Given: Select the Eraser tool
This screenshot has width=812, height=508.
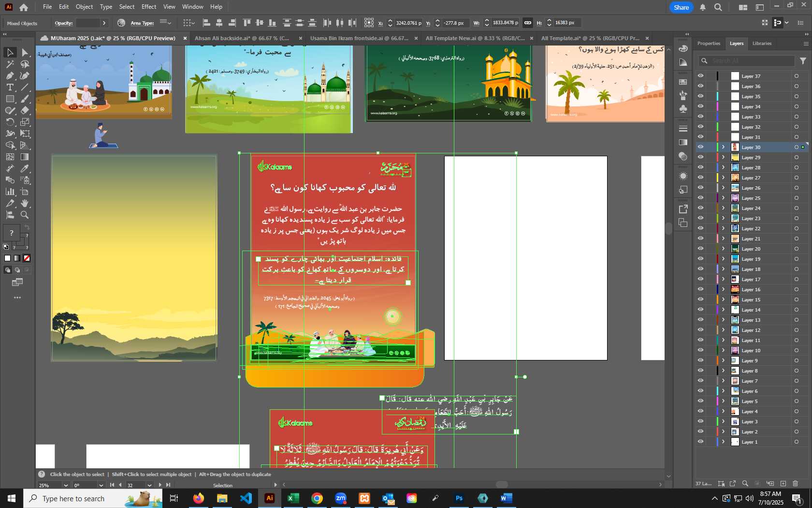Looking at the screenshot, I should point(25,110).
